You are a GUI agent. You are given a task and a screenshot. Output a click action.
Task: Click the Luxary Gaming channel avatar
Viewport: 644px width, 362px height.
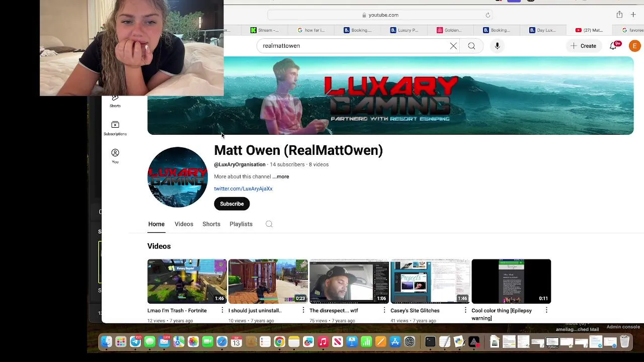click(x=177, y=177)
